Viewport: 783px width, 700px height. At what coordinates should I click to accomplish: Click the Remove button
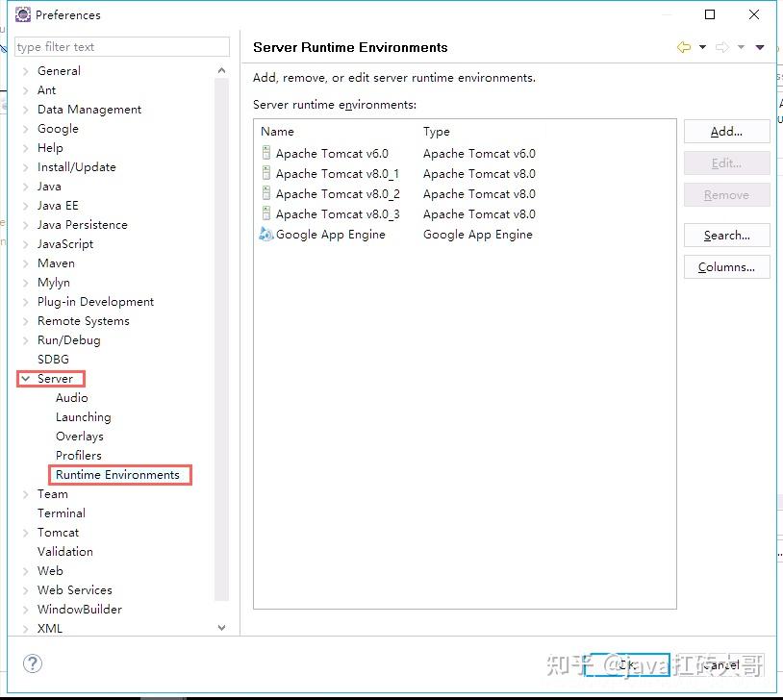coord(726,195)
